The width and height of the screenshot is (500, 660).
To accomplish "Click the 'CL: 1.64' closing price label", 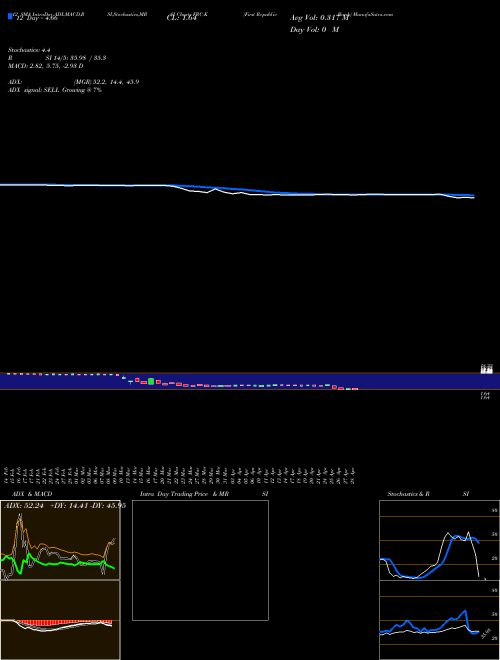I will [x=181, y=18].
